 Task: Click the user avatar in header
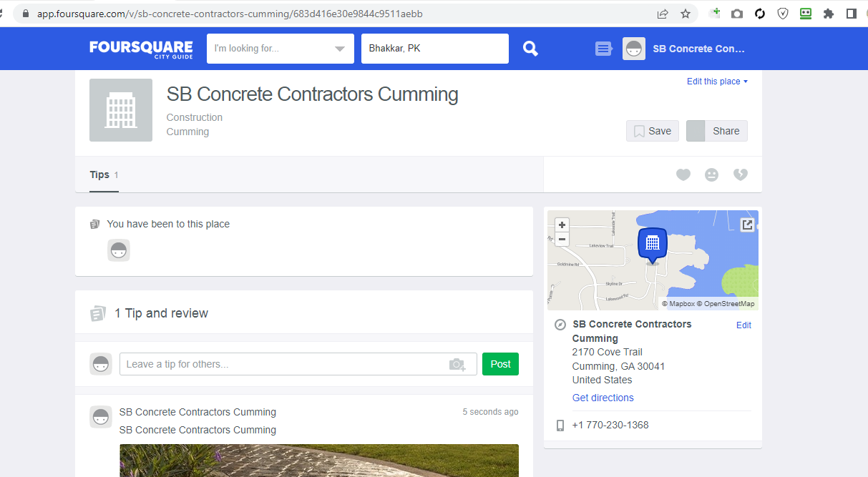634,49
